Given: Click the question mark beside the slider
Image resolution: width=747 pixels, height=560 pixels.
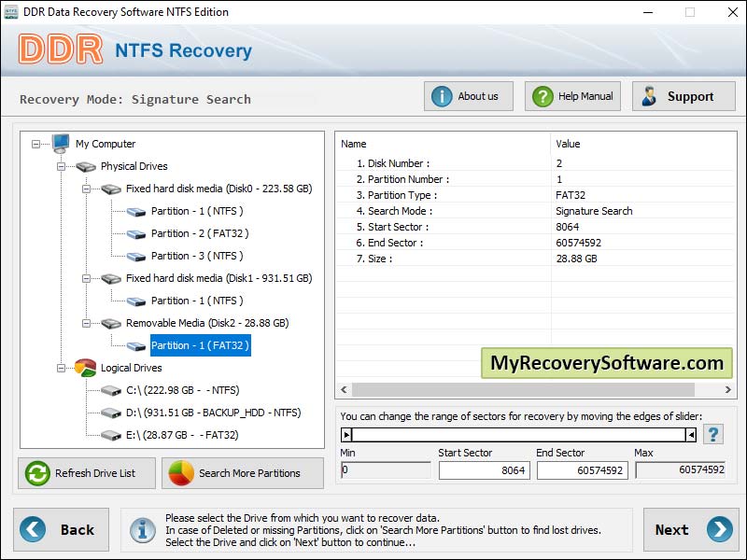Looking at the screenshot, I should (712, 433).
